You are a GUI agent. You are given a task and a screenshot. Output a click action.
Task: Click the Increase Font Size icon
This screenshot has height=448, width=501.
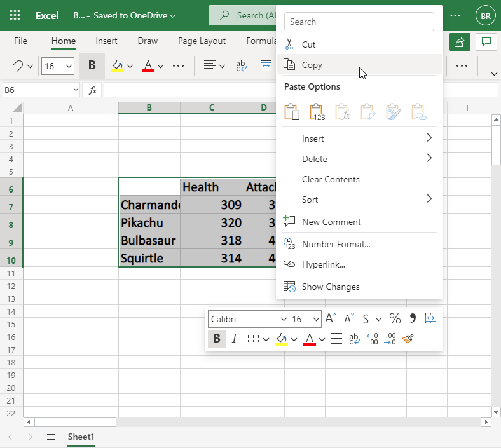(x=330, y=319)
